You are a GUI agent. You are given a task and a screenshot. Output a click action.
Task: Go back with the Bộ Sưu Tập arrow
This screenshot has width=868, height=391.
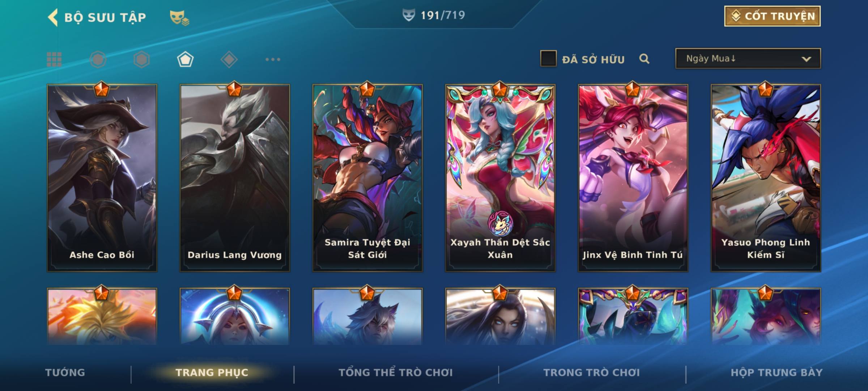click(53, 17)
